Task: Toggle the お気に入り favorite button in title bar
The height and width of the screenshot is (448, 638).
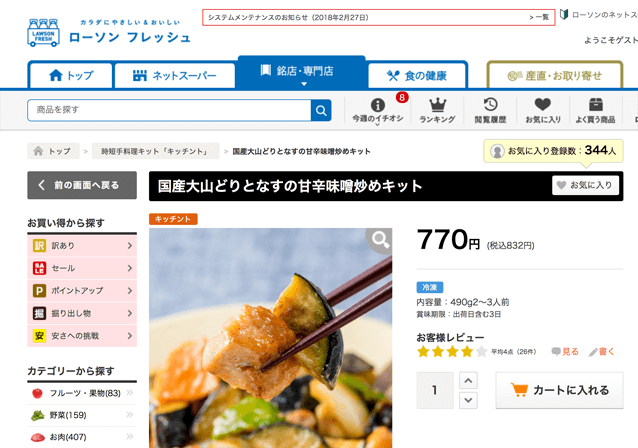Action: (x=586, y=185)
